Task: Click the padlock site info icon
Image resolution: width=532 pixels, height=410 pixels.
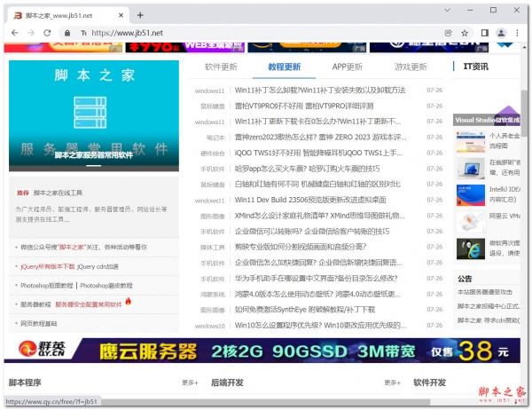Action: pos(67,33)
